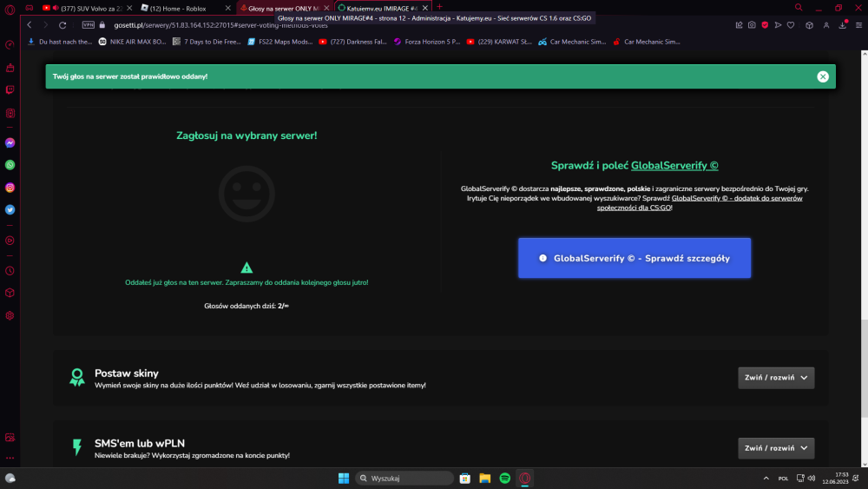Switch to the Katujemy.eu MIRAGE tab

pos(380,9)
